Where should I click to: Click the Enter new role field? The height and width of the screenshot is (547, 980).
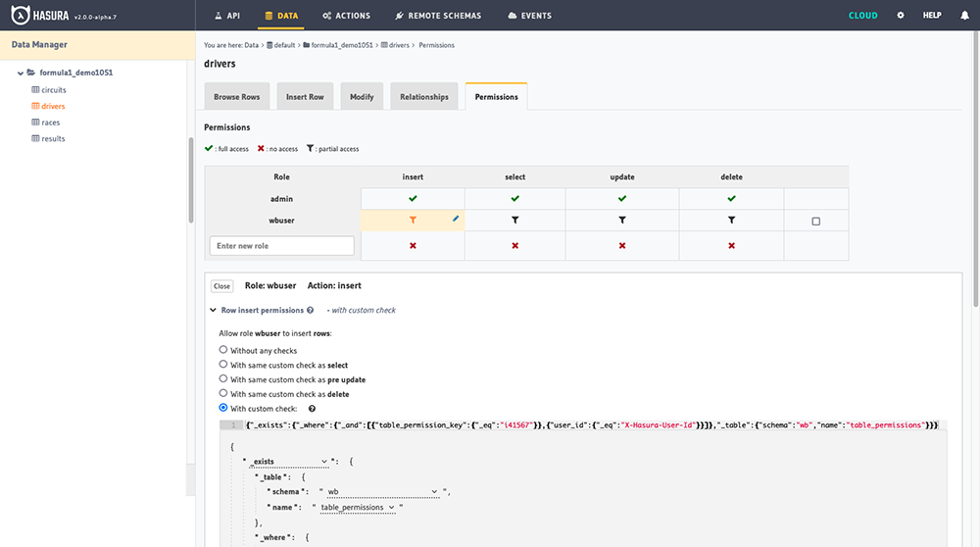coord(282,246)
